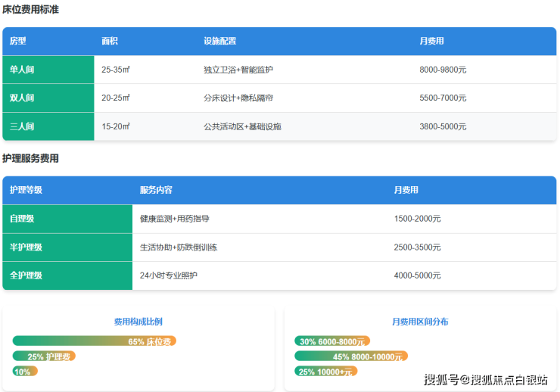Click the 三人间 row label
This screenshot has height=392, width=560.
pos(22,126)
